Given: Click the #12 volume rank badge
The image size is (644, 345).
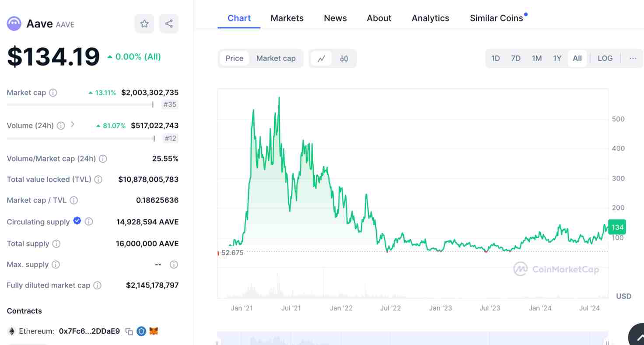Looking at the screenshot, I should 170,139.
